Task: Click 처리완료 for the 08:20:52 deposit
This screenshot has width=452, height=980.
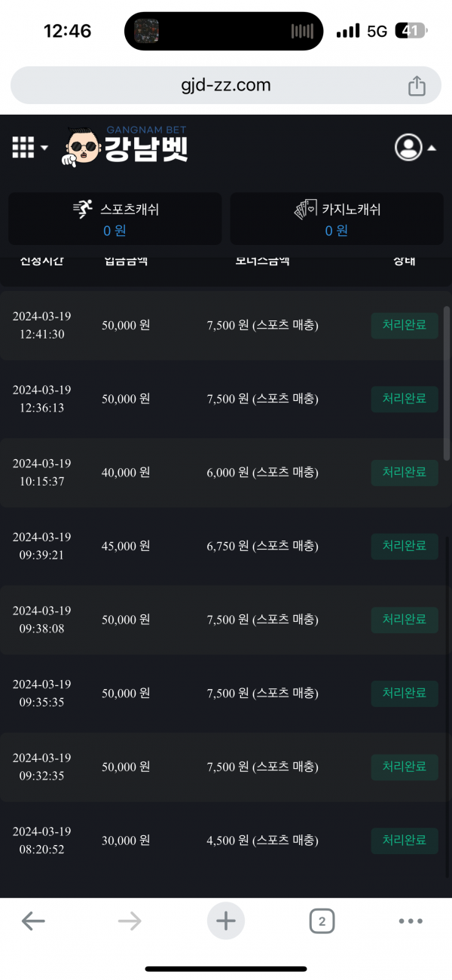Action: [x=405, y=840]
